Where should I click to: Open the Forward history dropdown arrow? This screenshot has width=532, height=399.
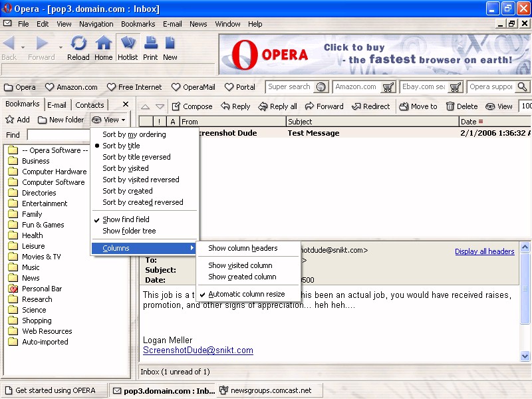pyautogui.click(x=61, y=47)
